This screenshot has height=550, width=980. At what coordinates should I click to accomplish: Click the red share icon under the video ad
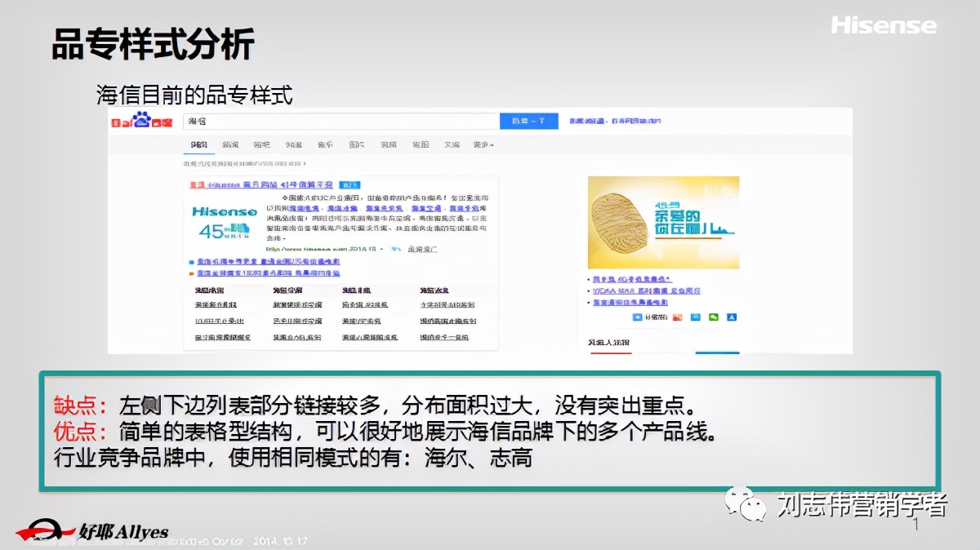point(677,318)
